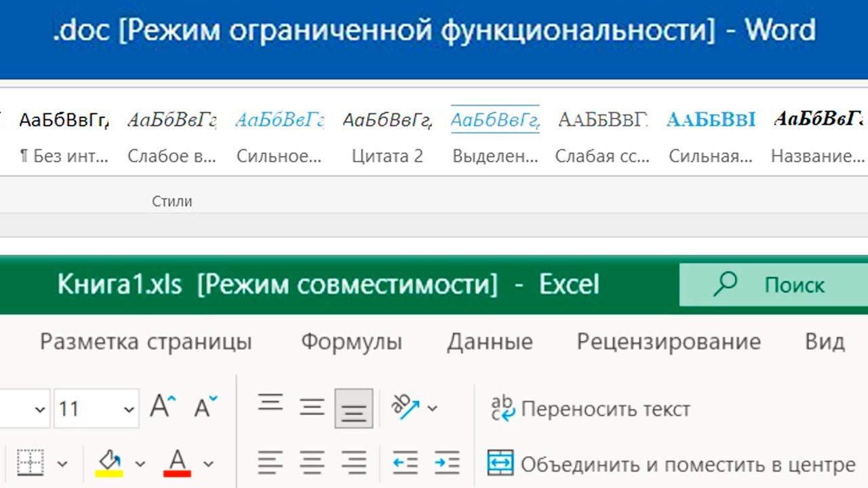Increase font size with the large A icon
868x488 pixels.
(163, 407)
